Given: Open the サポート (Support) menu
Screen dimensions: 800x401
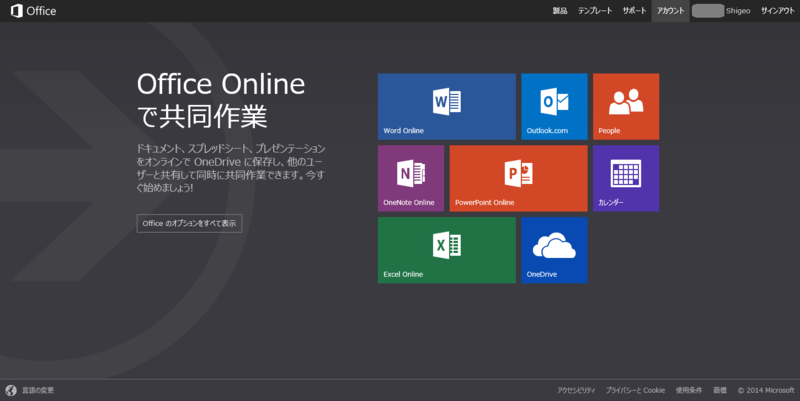Looking at the screenshot, I should pyautogui.click(x=634, y=11).
